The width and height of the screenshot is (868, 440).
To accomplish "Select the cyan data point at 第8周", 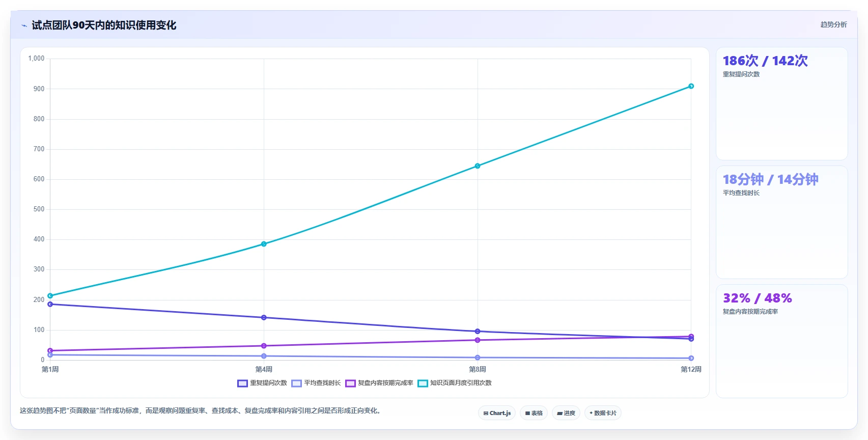I will [478, 166].
